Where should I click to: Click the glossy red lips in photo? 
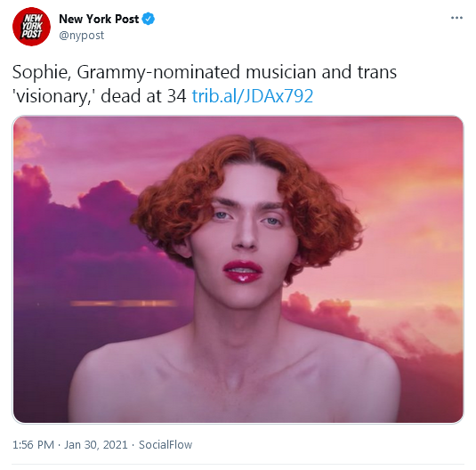[x=243, y=271]
